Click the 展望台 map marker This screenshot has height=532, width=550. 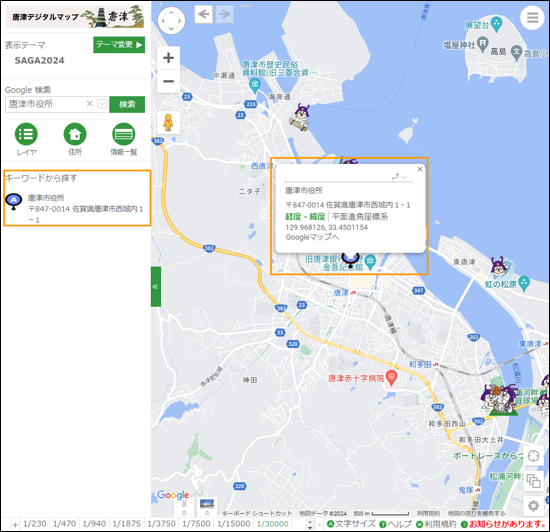pyautogui.click(x=496, y=24)
